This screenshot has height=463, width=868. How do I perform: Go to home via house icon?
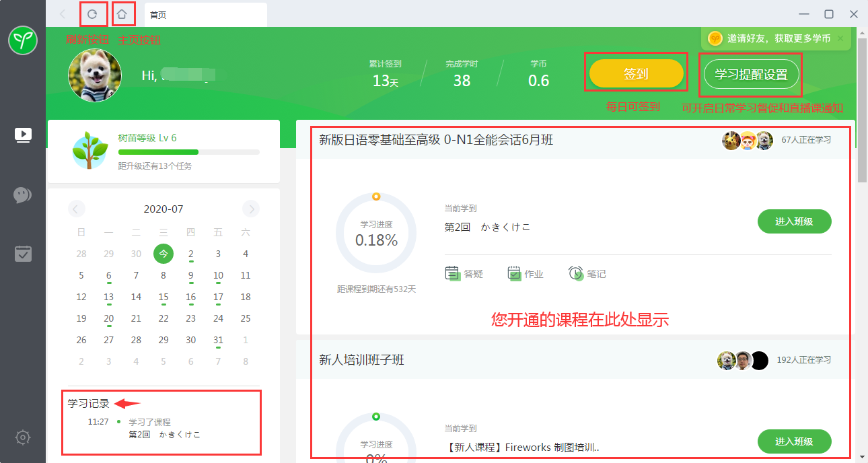(x=122, y=14)
